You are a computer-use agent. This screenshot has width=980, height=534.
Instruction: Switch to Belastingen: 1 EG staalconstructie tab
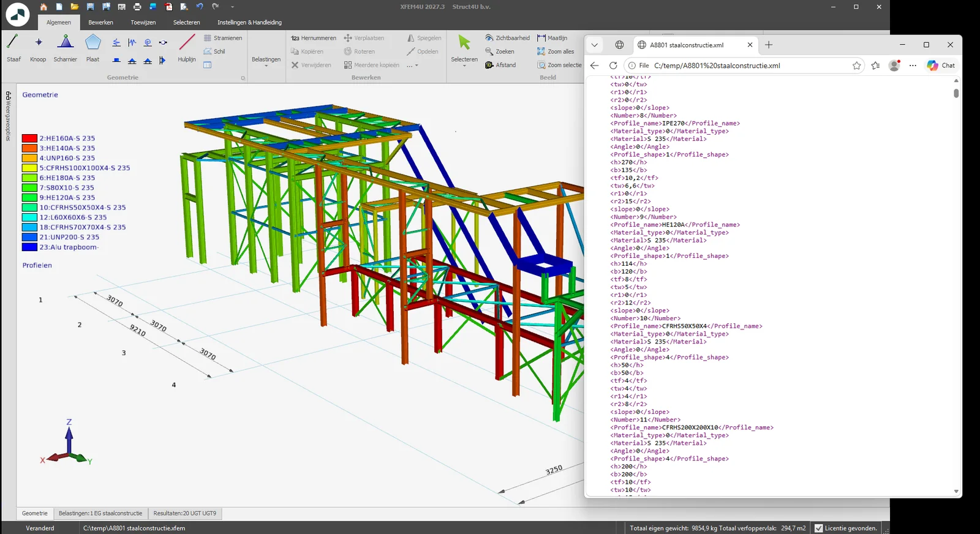(x=100, y=513)
